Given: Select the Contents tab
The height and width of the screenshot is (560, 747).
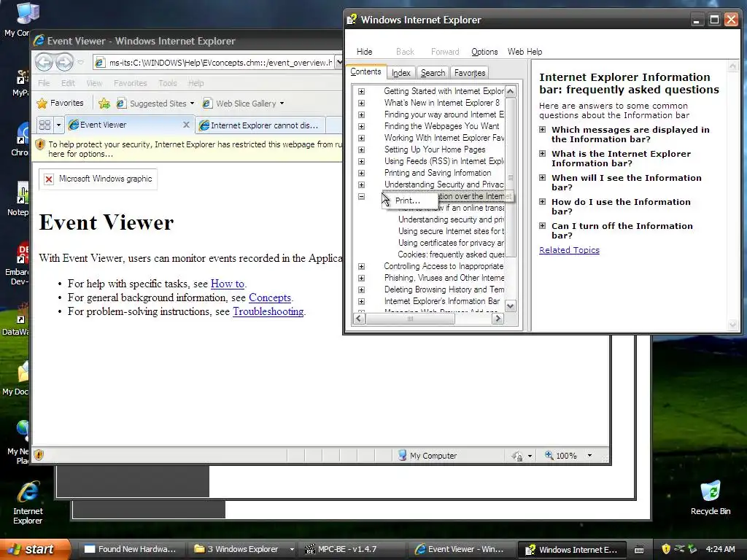Looking at the screenshot, I should coord(366,72).
